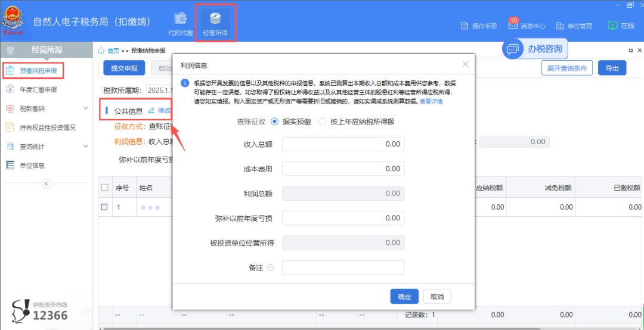Open 持有权益性投资情况 sidebar item
The height and width of the screenshot is (330, 644).
click(48, 127)
